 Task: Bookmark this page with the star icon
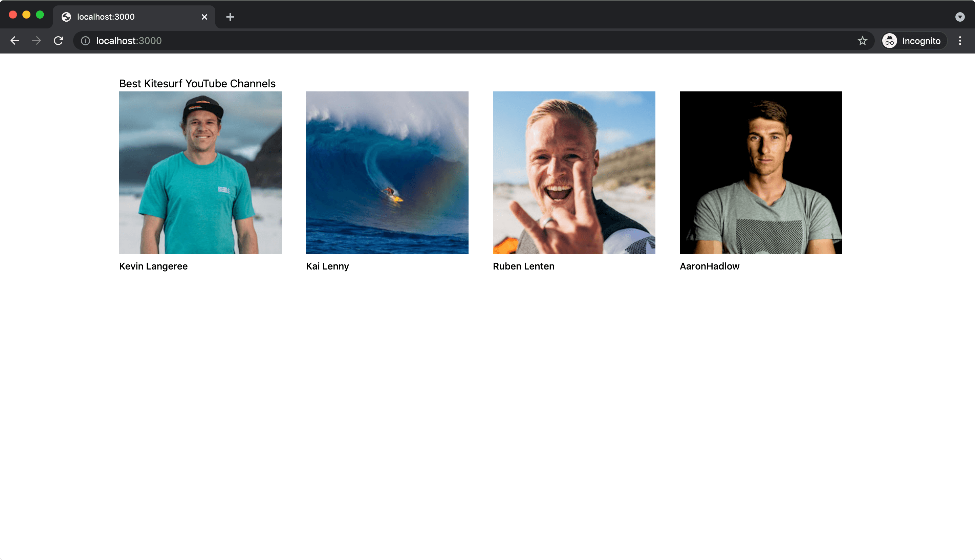862,41
